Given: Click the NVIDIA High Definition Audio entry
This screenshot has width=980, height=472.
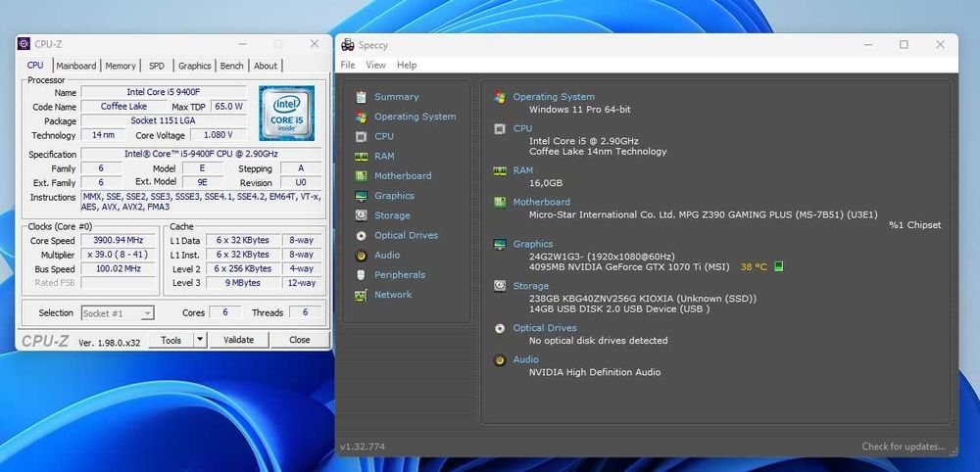Looking at the screenshot, I should (595, 372).
